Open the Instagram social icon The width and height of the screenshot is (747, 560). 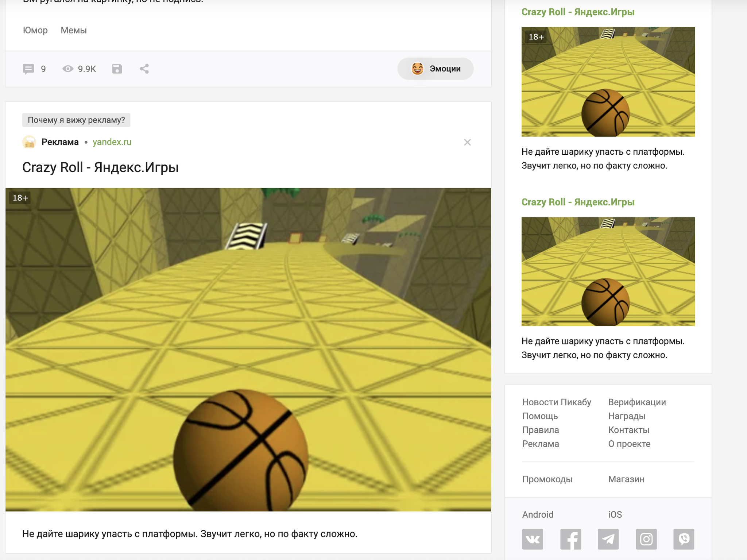(x=646, y=539)
